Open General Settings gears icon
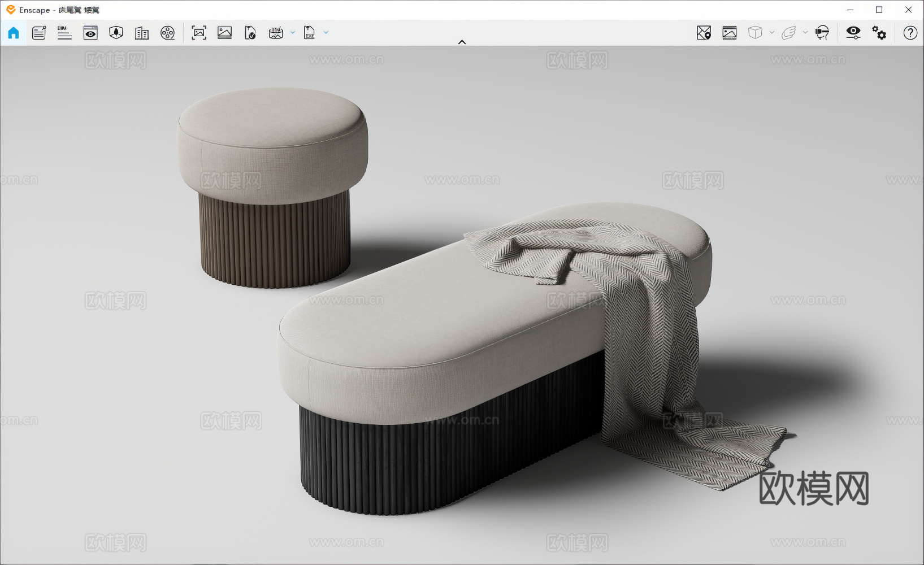 tap(879, 33)
